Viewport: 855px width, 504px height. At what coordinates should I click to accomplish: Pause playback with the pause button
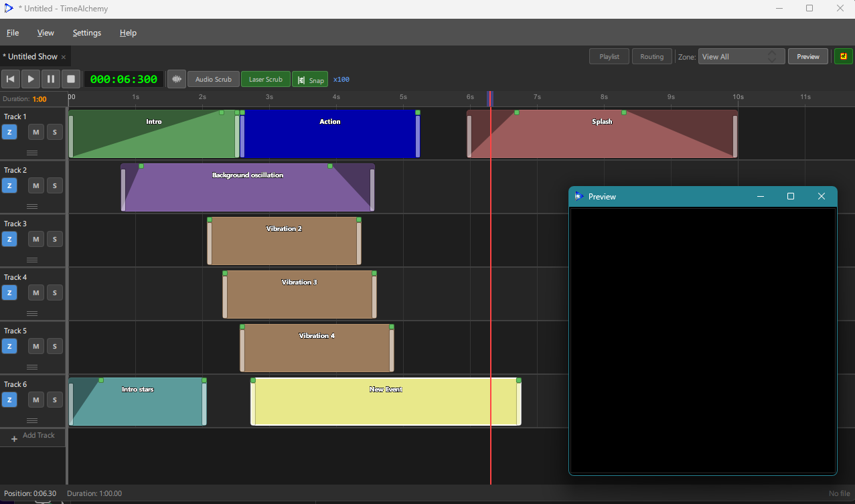pos(51,79)
